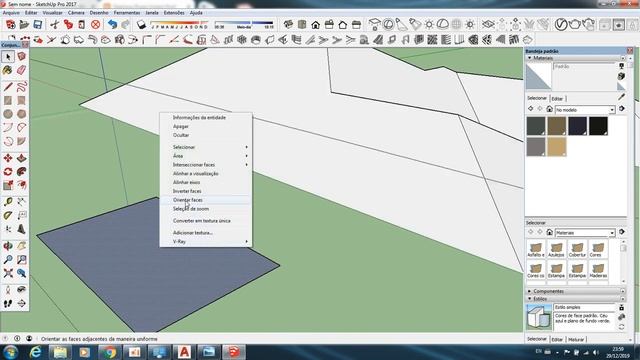The width and height of the screenshot is (640, 360).
Task: Pick the eyedropper sample paint icon
Action: coord(621,97)
